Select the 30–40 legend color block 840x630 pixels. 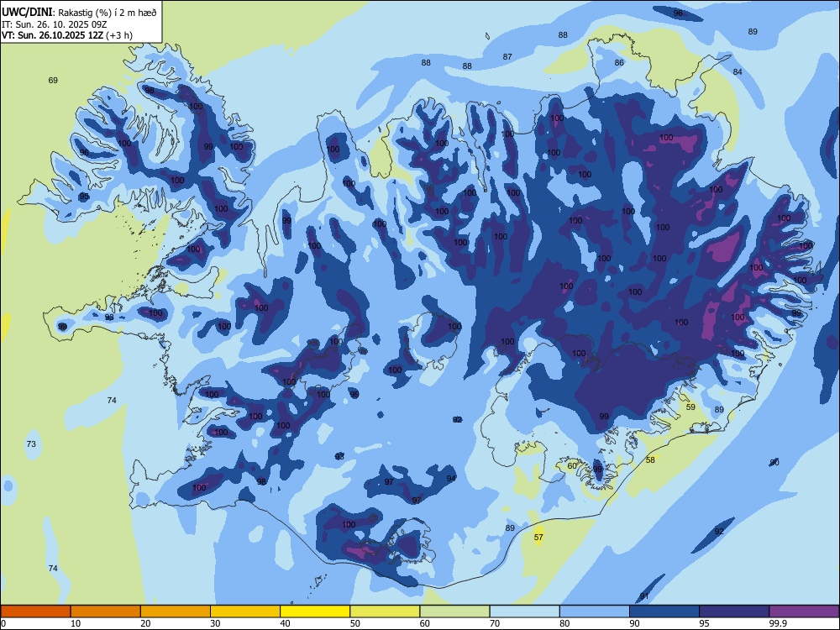245,612
